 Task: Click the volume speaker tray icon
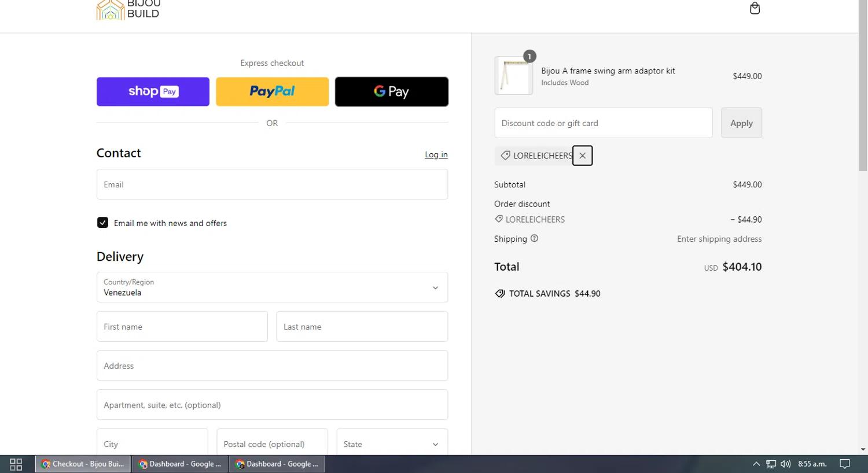[785, 464]
